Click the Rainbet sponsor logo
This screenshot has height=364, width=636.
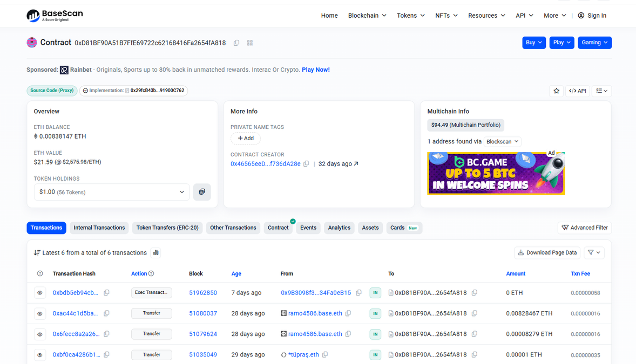64,70
